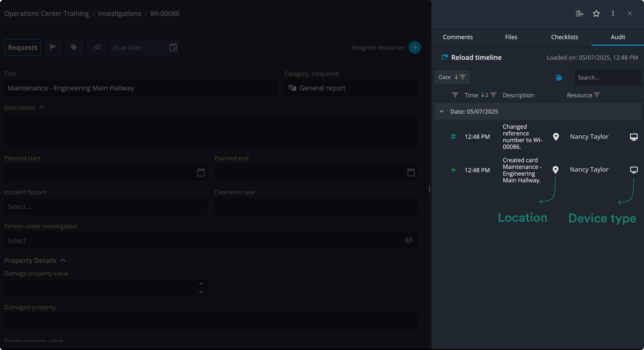Screen dimensions: 644x350
Task: Add assigned resources with plus button
Action: click(415, 47)
